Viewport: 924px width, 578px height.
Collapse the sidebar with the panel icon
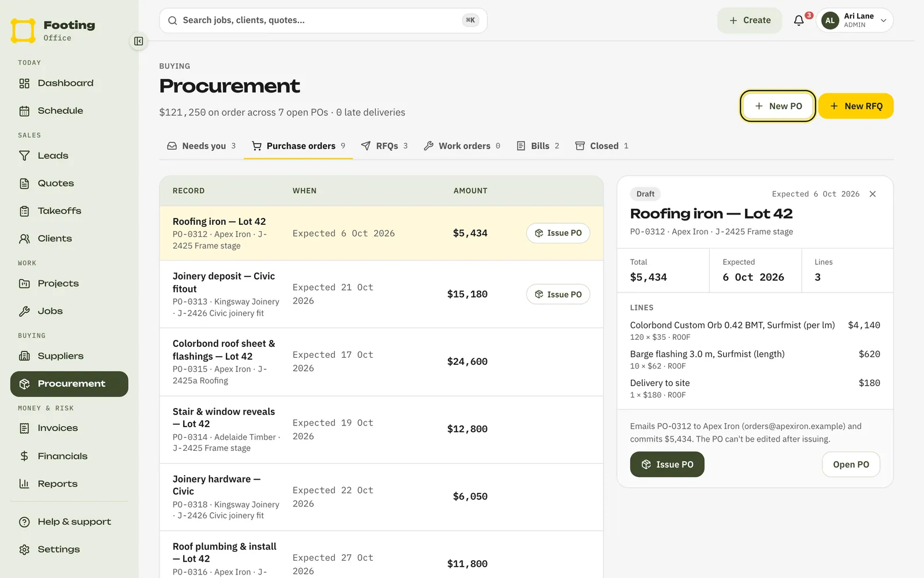click(139, 41)
